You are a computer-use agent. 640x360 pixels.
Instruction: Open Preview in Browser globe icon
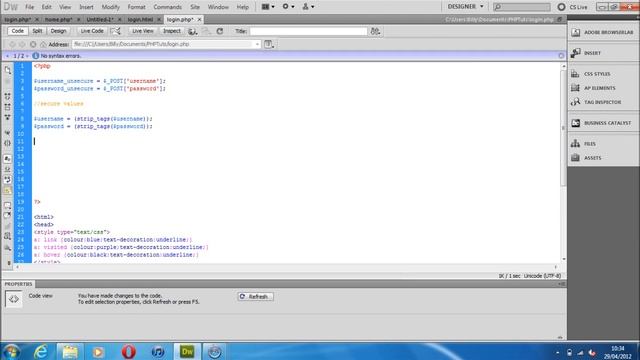(x=193, y=31)
